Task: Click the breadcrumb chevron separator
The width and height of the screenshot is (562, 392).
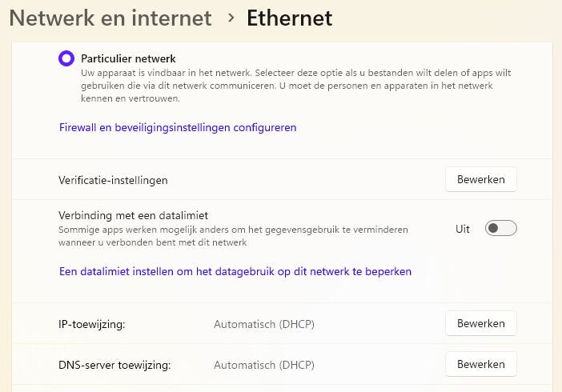Action: tap(231, 18)
